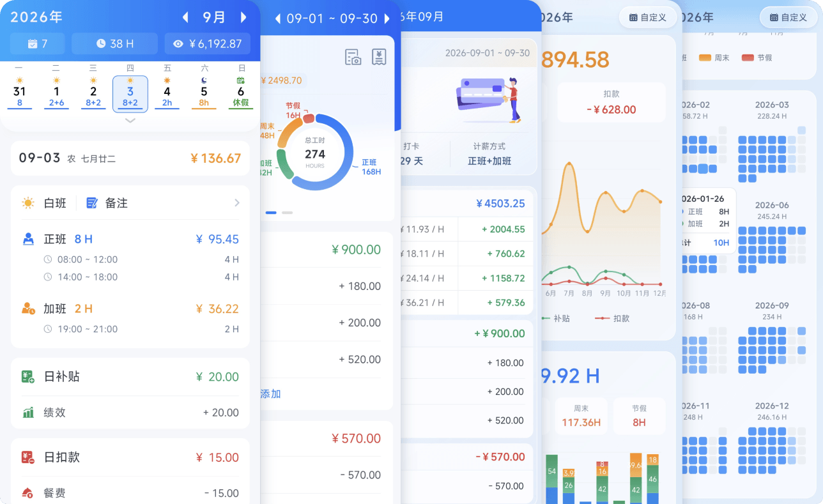Toggle the eye icon hiding ¥6,192.87

coord(178,44)
